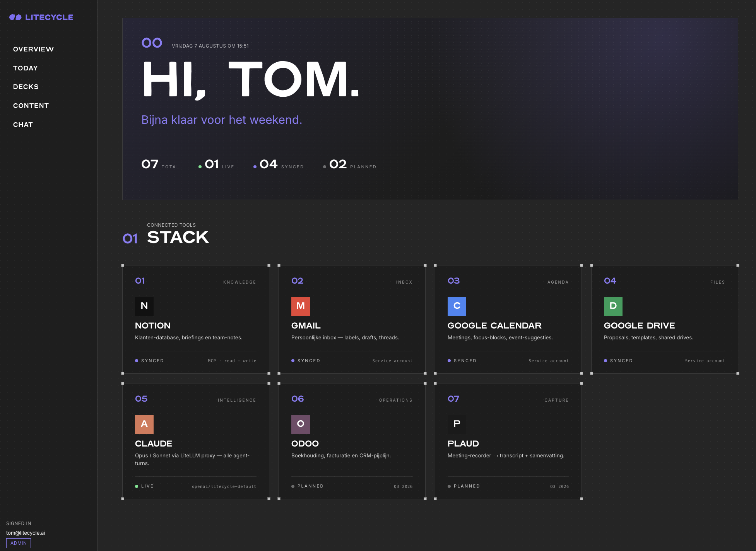Click 'Boekhouding, facturatie en CRM-pijplijn.' description
The height and width of the screenshot is (551, 756).
(341, 455)
